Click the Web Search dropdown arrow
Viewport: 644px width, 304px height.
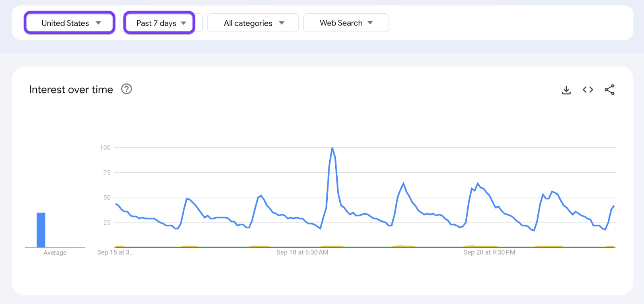tap(370, 23)
